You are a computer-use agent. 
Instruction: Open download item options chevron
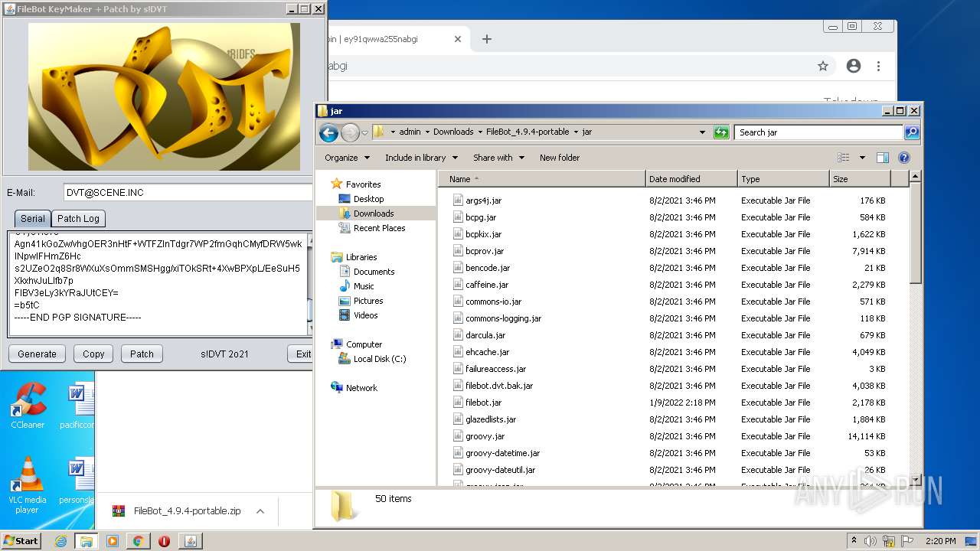click(x=260, y=511)
